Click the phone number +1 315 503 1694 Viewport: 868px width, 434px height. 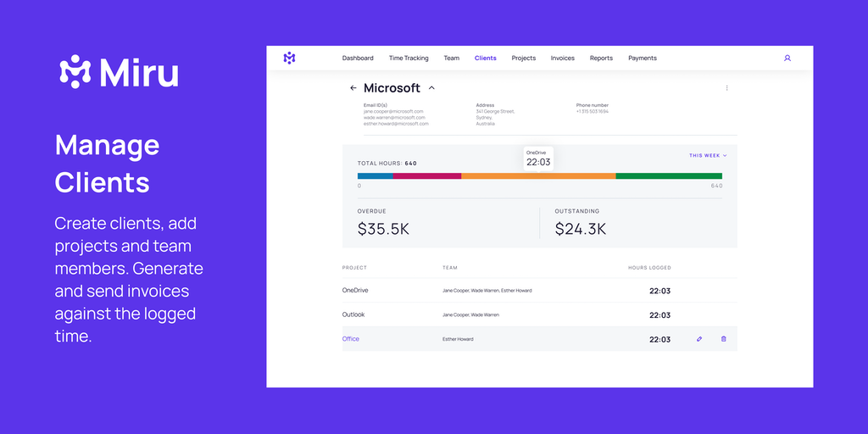click(x=593, y=111)
